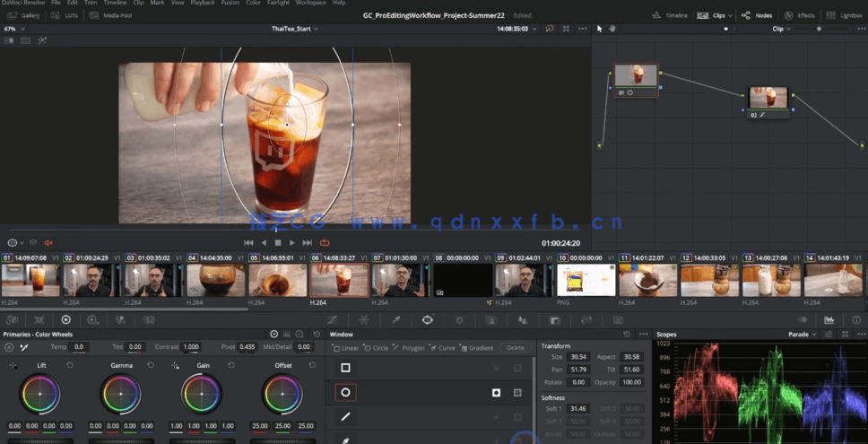Viewport: 868px width, 444px height.
Task: Open the Qualifier eyedropper palette
Action: tap(395, 320)
